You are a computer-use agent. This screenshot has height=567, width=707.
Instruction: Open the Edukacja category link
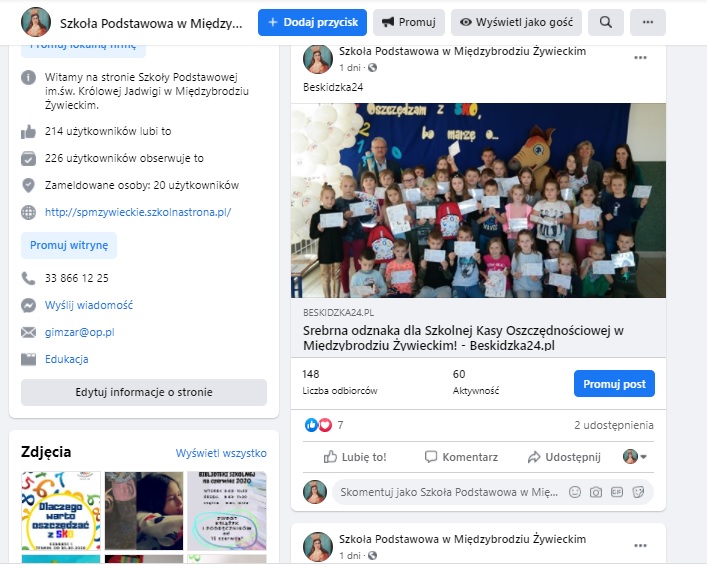click(67, 359)
